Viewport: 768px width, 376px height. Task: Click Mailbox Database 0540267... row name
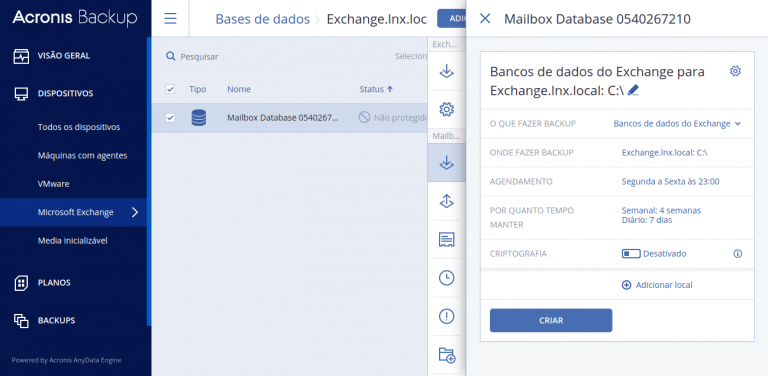[283, 118]
